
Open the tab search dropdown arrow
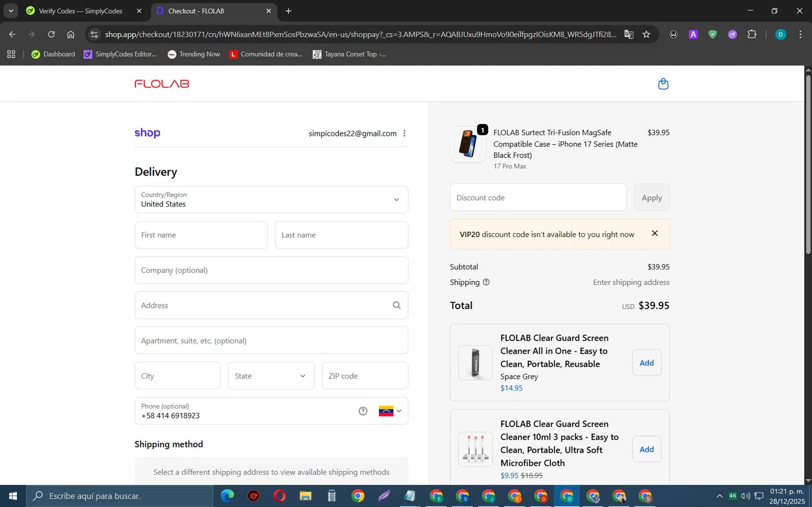click(x=11, y=11)
